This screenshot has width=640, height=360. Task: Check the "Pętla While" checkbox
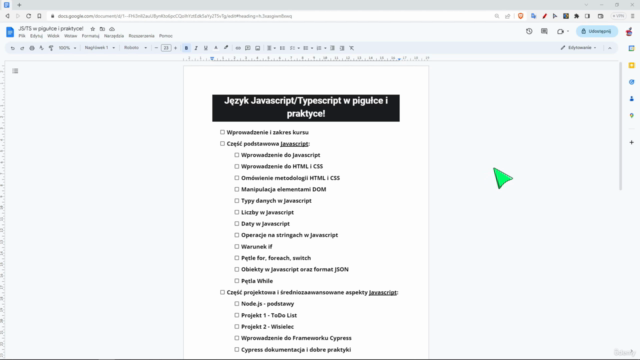[237, 281]
